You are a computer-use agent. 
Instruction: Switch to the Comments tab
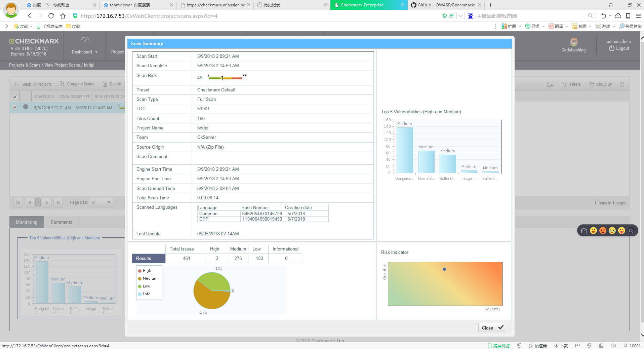pos(62,222)
